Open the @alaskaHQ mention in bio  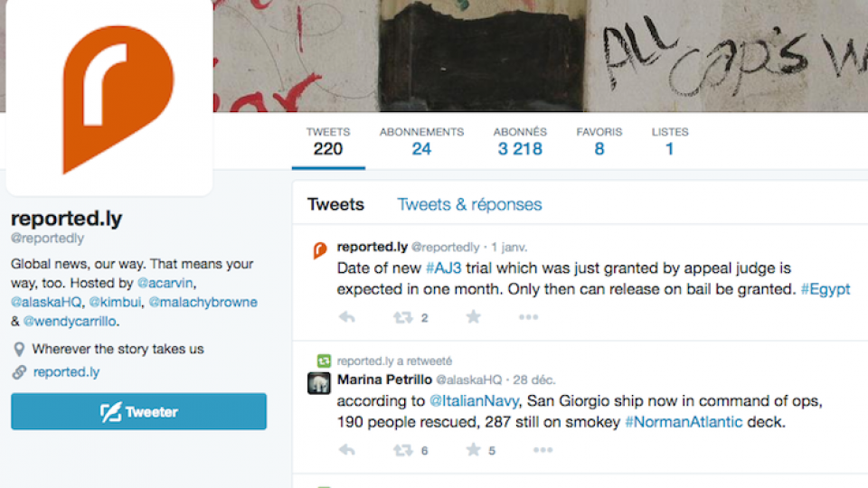point(46,302)
